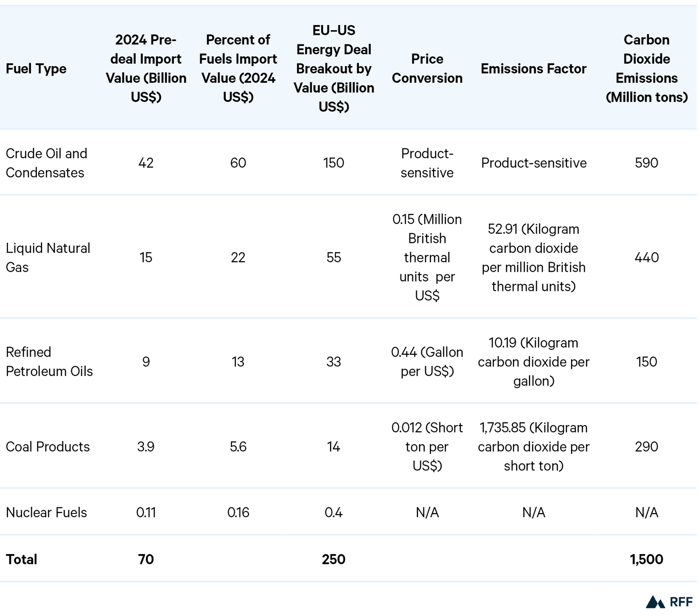Screen dimensions: 699x616
Task: Click the 2024 Pre-deal Import Value header
Action: [x=146, y=68]
